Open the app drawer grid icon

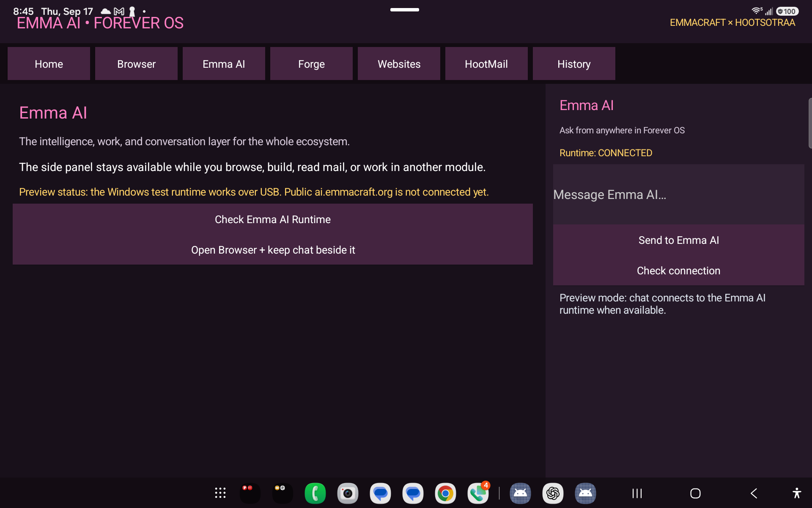(x=220, y=493)
